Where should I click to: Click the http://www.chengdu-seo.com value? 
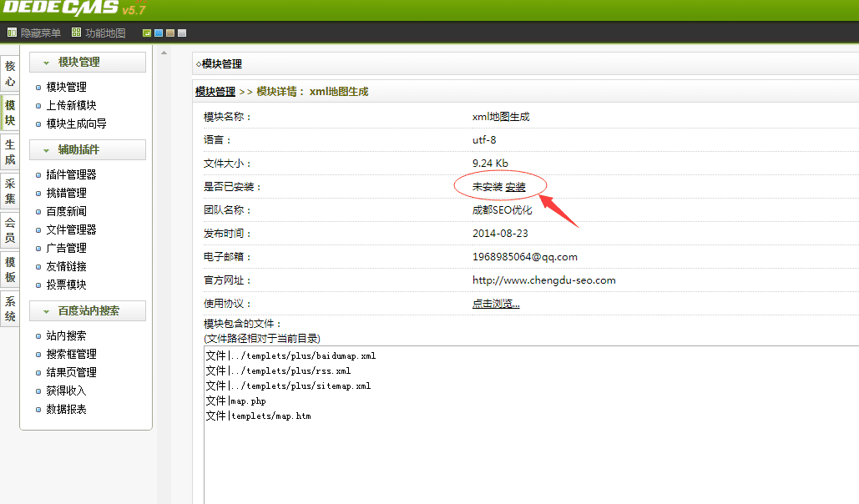click(x=544, y=280)
